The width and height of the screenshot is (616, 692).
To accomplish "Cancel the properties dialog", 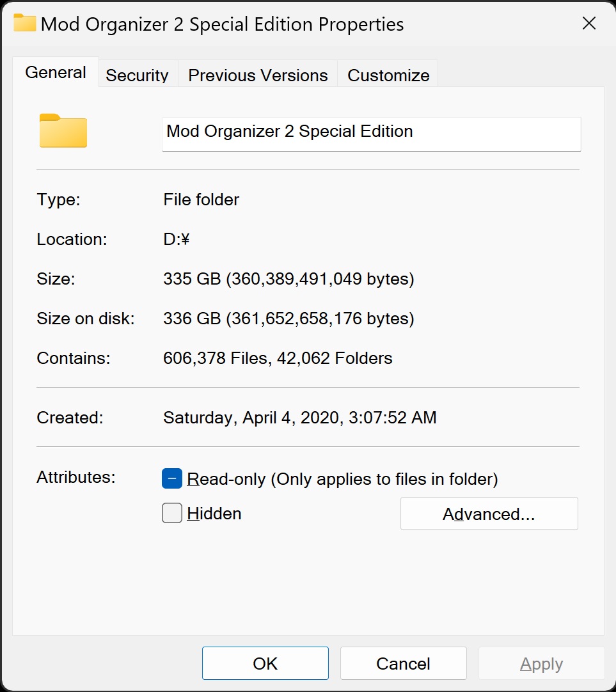I will tap(404, 663).
